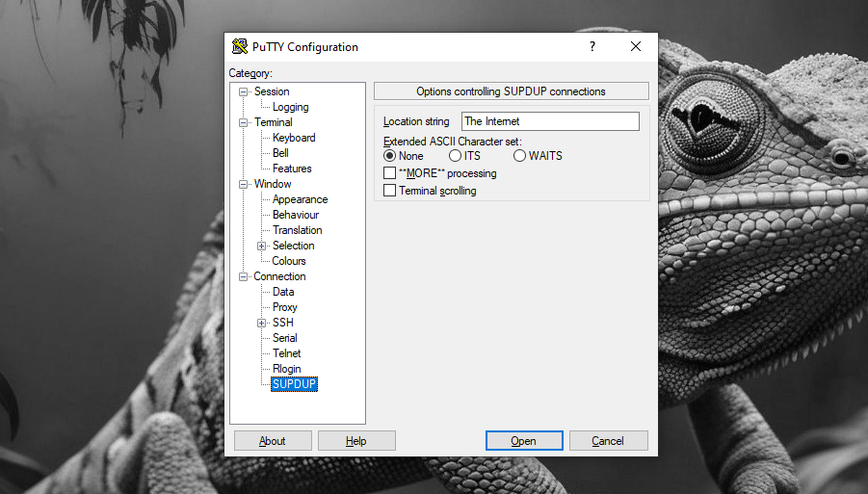The width and height of the screenshot is (868, 494).
Task: Click the Location string text field
Action: coord(549,121)
